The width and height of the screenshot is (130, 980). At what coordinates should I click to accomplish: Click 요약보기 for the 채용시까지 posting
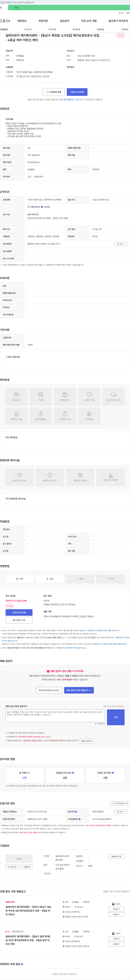[116, 909]
